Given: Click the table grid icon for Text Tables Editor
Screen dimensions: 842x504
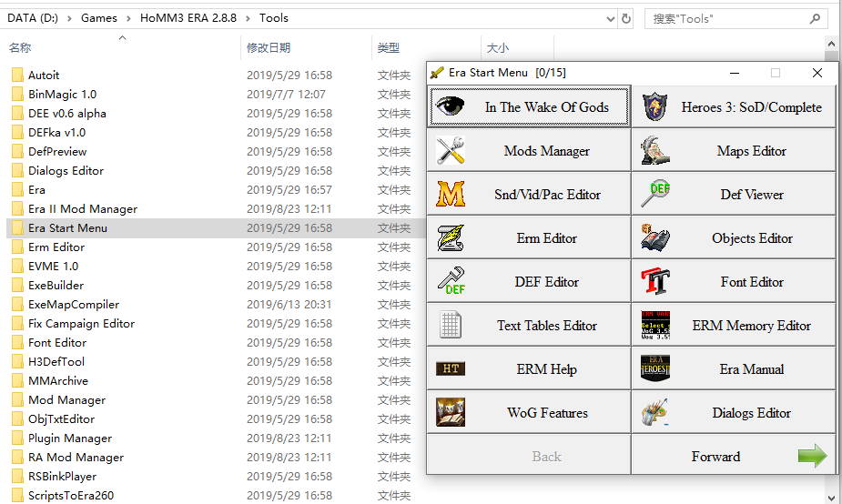Looking at the screenshot, I should coord(450,326).
